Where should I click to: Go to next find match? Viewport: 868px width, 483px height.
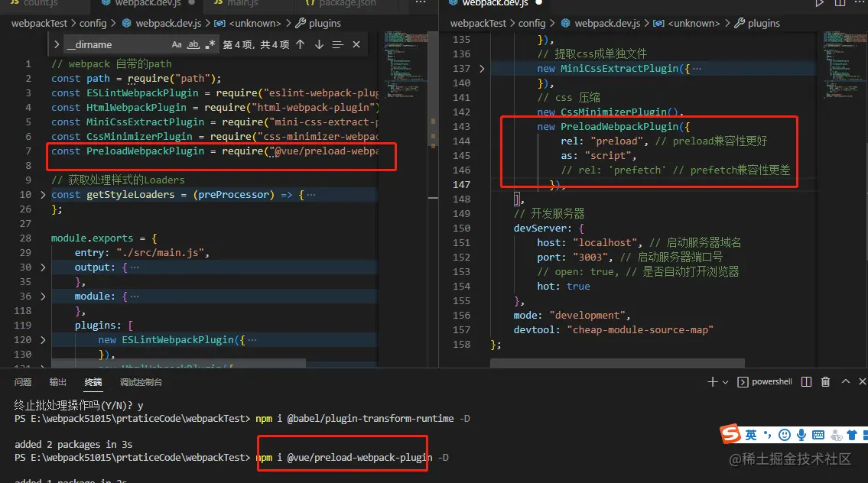coord(319,45)
